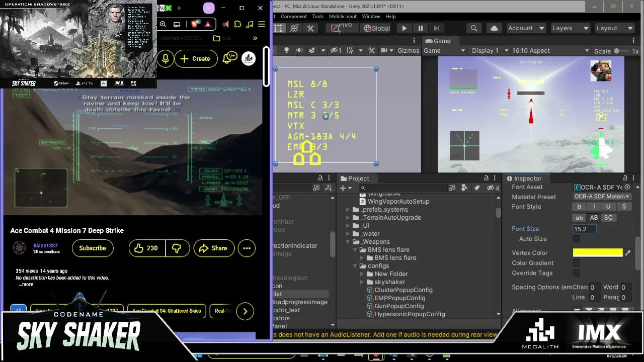Adjust the Game view Scale slider
644x362 pixels.
[617, 51]
